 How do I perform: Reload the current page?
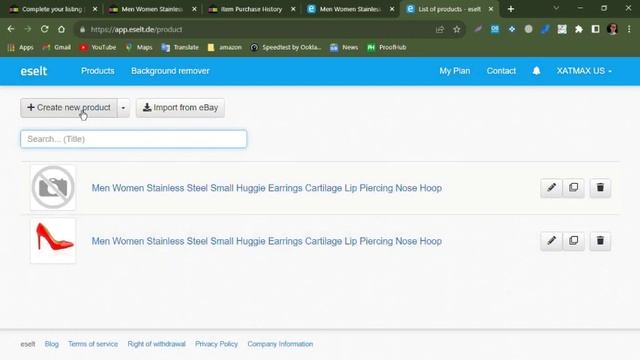click(44, 29)
